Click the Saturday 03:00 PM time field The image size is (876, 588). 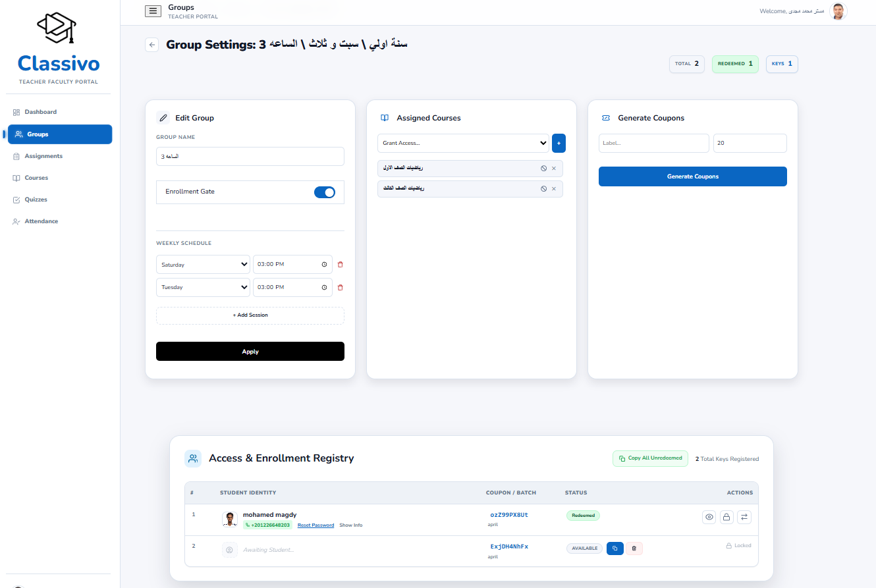point(292,265)
